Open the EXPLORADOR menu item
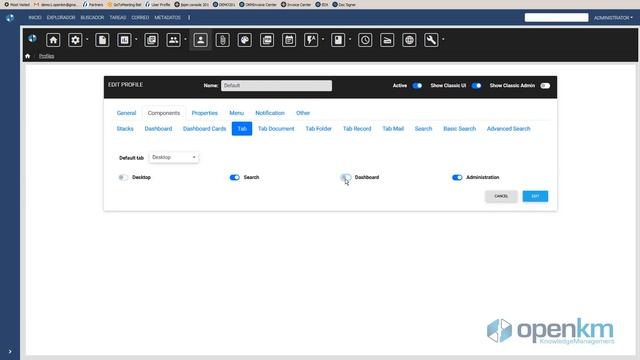Screen dimensions: 640x360 tap(61, 18)
